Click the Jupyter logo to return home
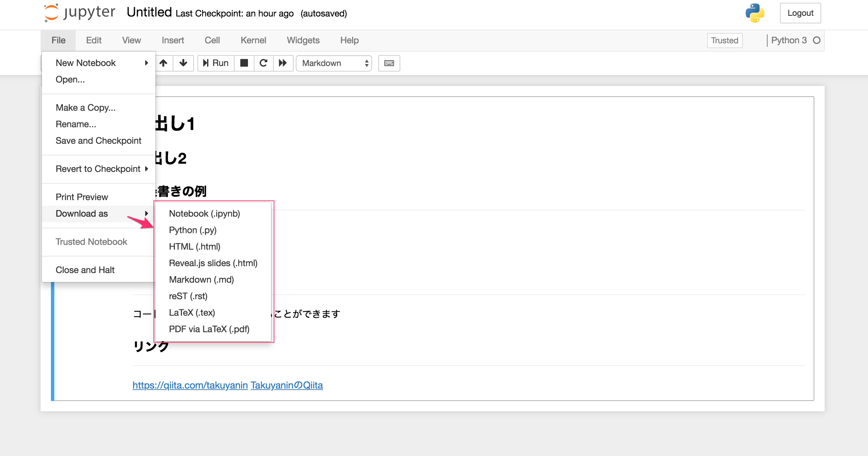This screenshot has height=456, width=868. (x=79, y=13)
